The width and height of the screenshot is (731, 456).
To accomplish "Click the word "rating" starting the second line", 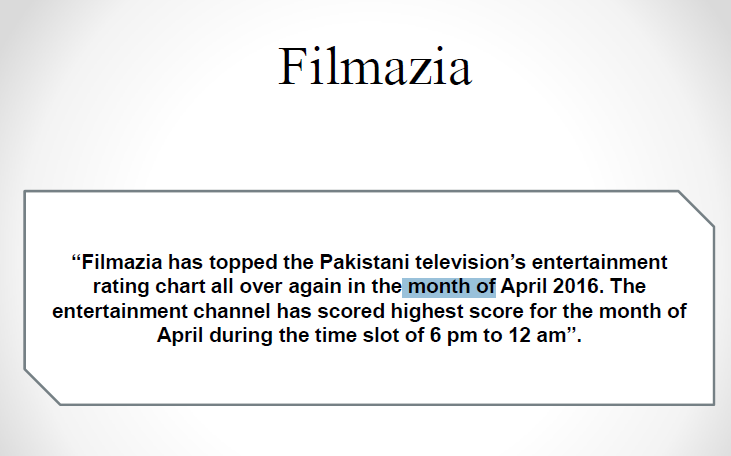I will click(121, 286).
